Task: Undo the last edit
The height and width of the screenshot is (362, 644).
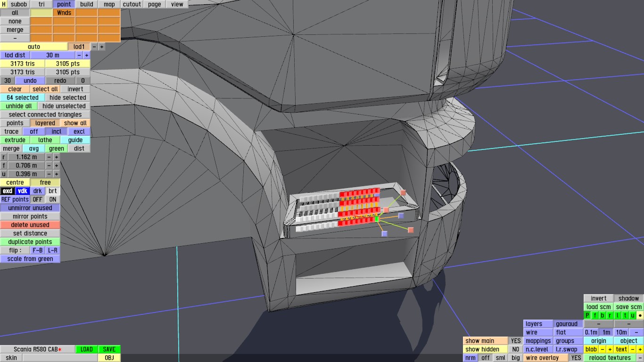Action: point(30,81)
